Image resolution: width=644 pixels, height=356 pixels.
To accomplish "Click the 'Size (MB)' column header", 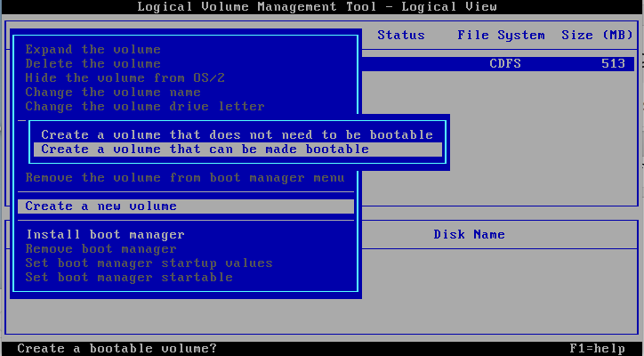I will click(x=597, y=36).
